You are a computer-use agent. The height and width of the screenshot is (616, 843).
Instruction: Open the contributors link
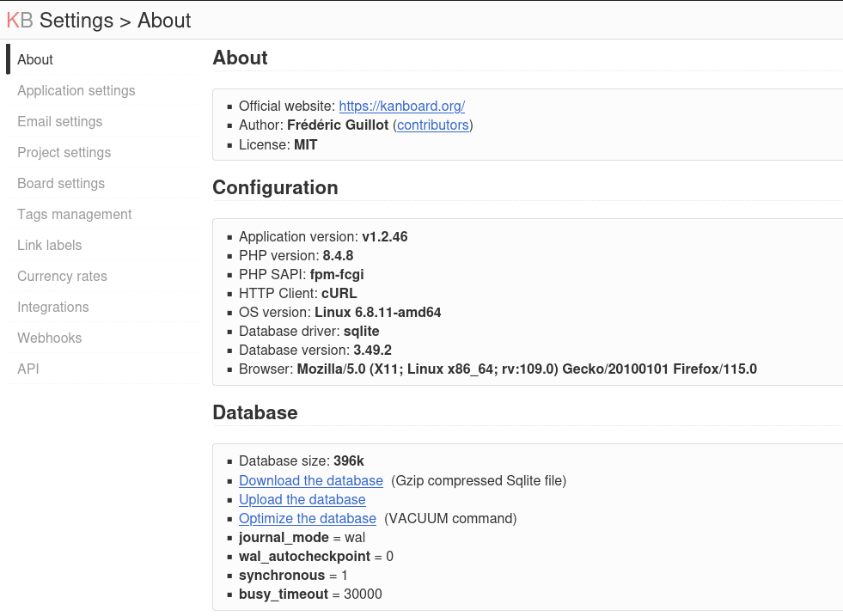point(433,125)
